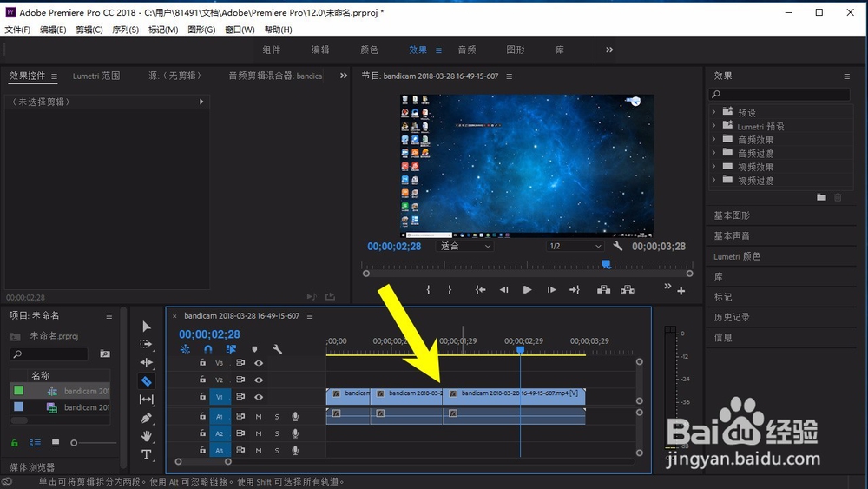Screen dimensions: 868x489
Task: Select the Selection tool arrow
Action: pos(146,327)
